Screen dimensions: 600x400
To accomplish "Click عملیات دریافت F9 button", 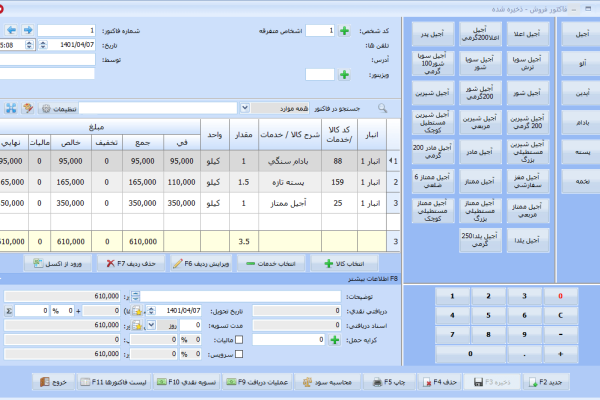I will [x=257, y=382].
